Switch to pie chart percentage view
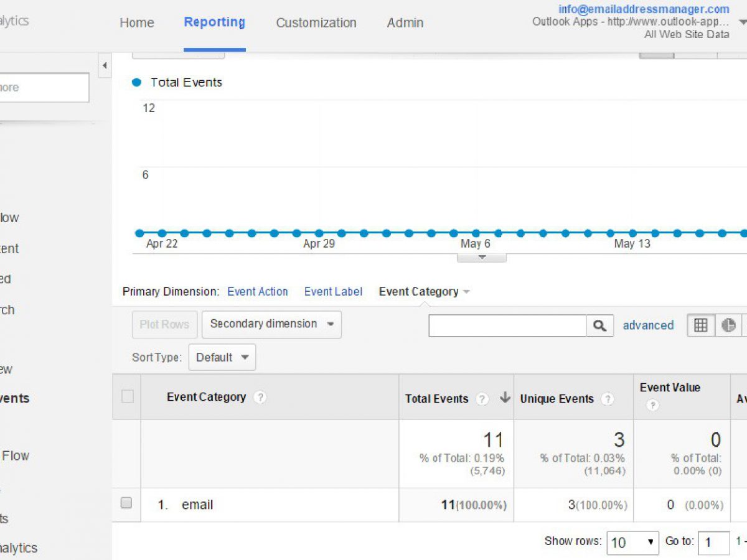 (728, 325)
